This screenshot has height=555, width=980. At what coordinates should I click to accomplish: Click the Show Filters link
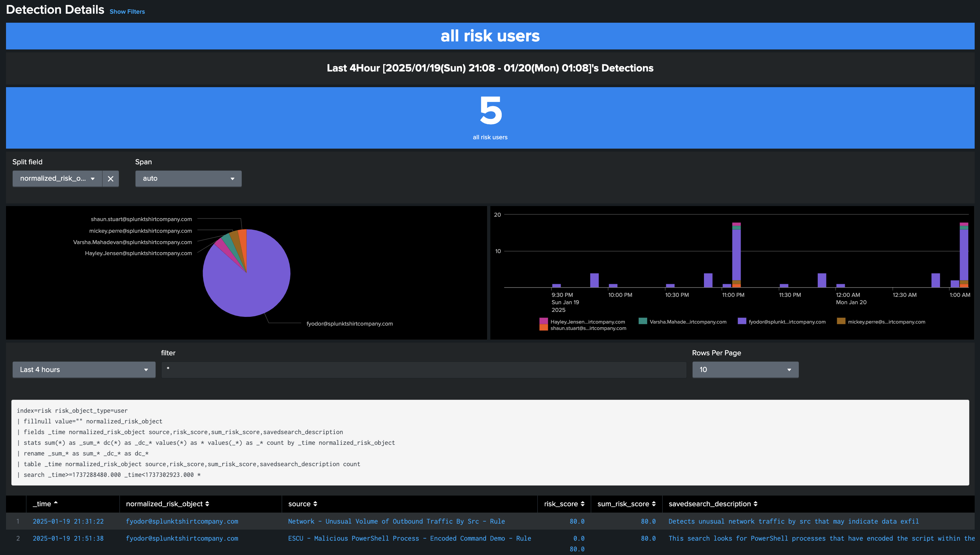[127, 11]
